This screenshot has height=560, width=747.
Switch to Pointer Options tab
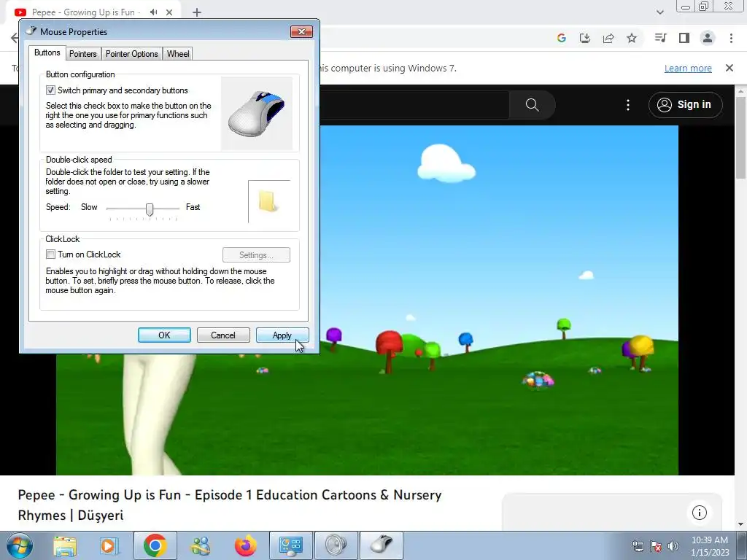point(131,54)
